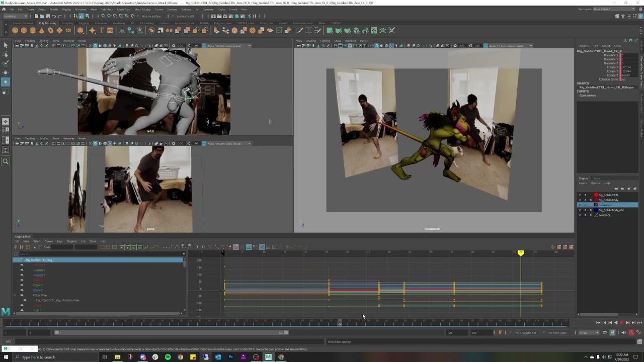Screen dimensions: 644x362
Task: Open the Graph Editor search filter dropdown arrow
Action: [x=184, y=254]
